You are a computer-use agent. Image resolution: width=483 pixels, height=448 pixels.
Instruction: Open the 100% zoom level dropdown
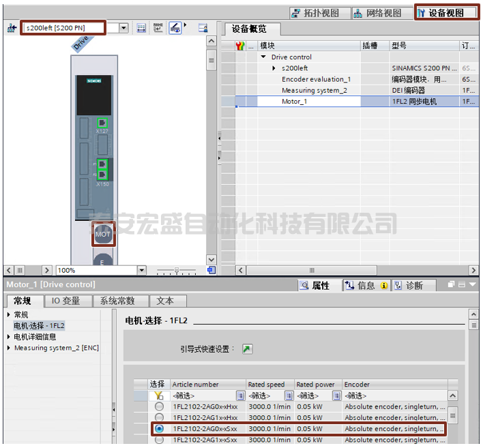141,270
